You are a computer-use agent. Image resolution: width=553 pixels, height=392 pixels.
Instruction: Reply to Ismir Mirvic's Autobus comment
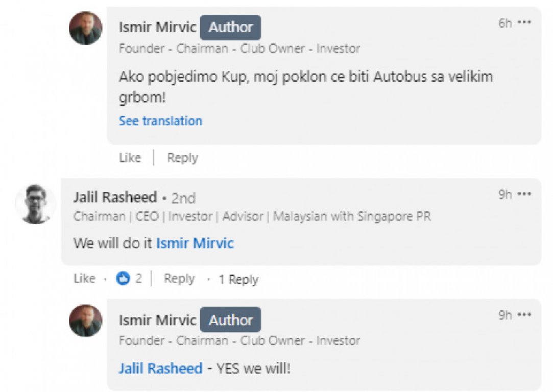point(182,158)
